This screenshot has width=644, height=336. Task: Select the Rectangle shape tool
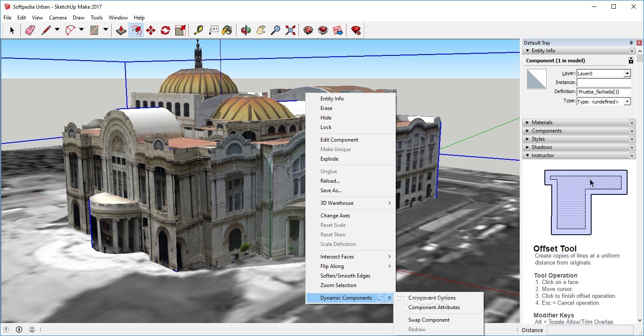(94, 30)
